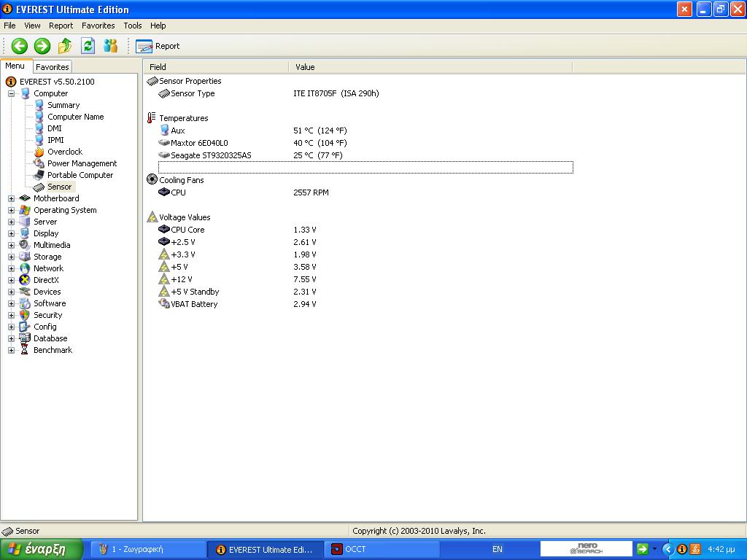This screenshot has width=747, height=560.
Task: Open the Help menu
Action: (158, 26)
